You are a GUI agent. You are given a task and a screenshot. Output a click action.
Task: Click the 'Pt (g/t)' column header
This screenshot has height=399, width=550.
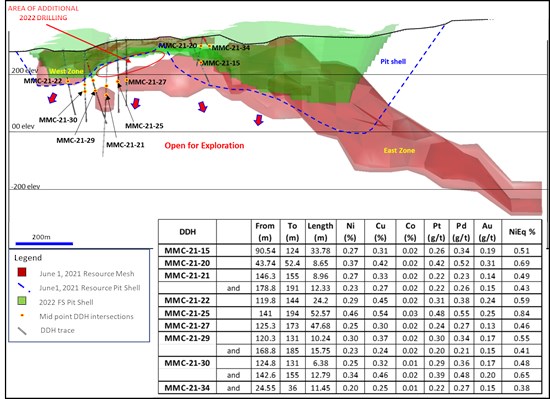[437, 232]
